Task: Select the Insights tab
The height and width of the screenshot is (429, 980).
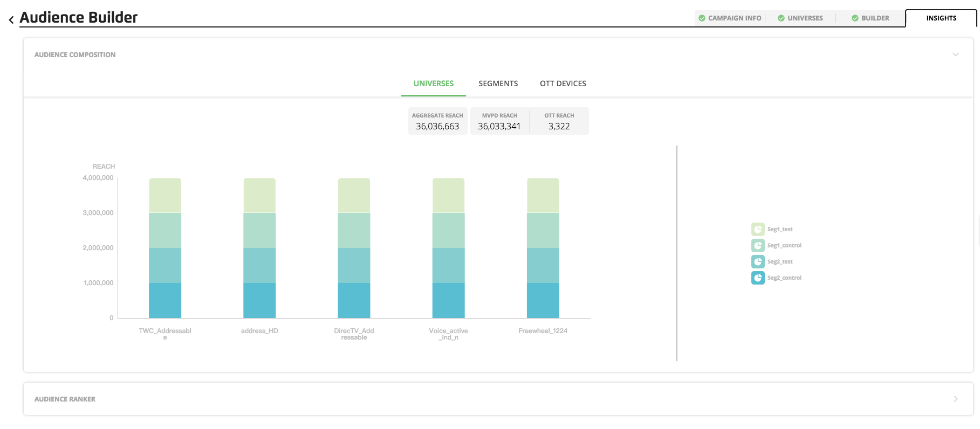Action: coord(941,18)
